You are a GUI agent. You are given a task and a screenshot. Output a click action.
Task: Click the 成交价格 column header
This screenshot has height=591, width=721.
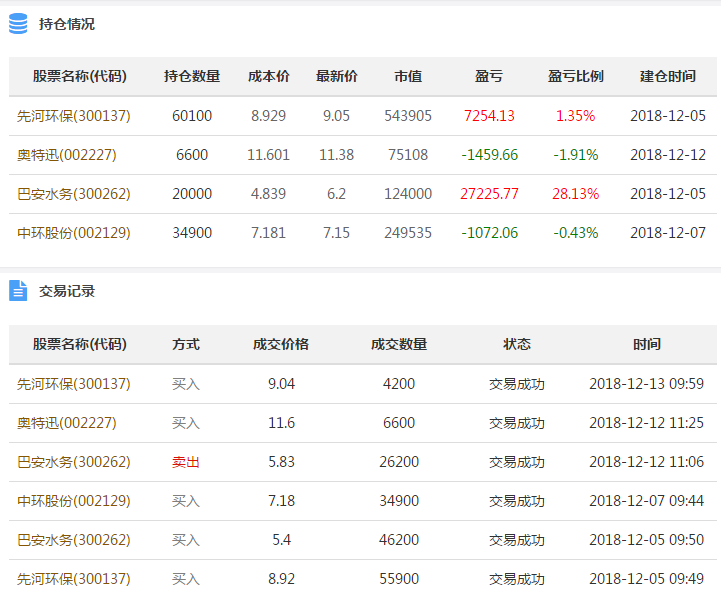(x=281, y=344)
